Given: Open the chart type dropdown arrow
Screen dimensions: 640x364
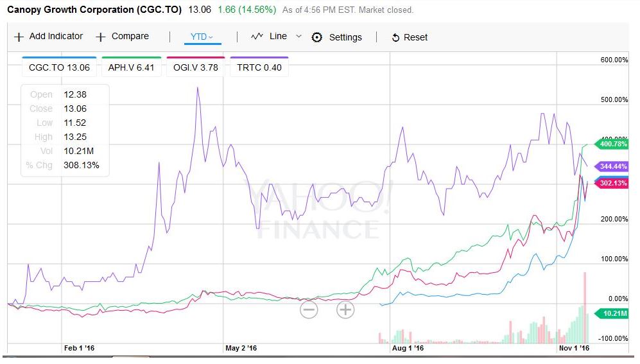Looking at the screenshot, I should tap(298, 37).
